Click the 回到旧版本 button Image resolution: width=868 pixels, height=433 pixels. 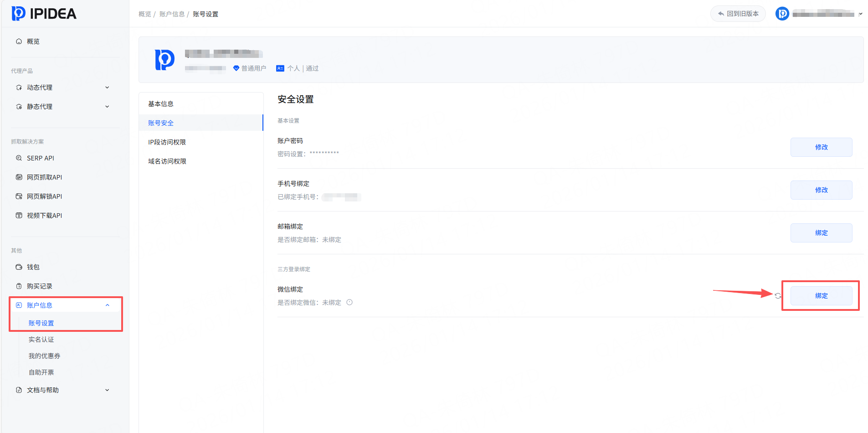pyautogui.click(x=738, y=14)
